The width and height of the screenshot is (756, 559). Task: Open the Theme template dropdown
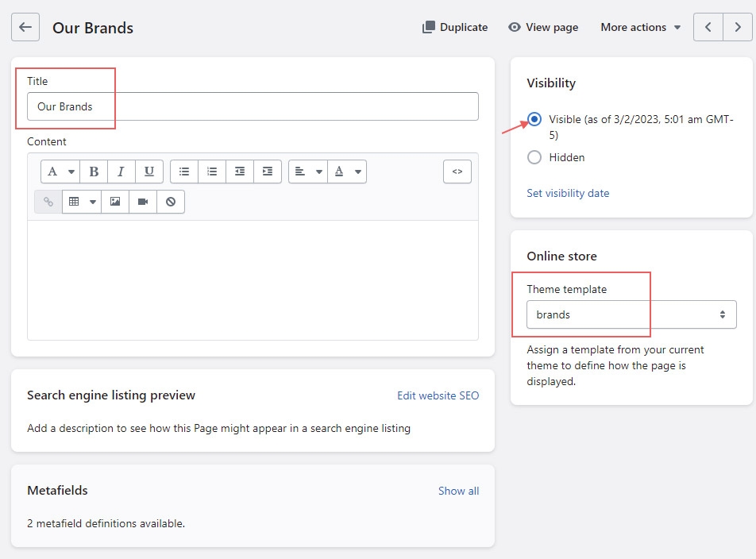[631, 314]
